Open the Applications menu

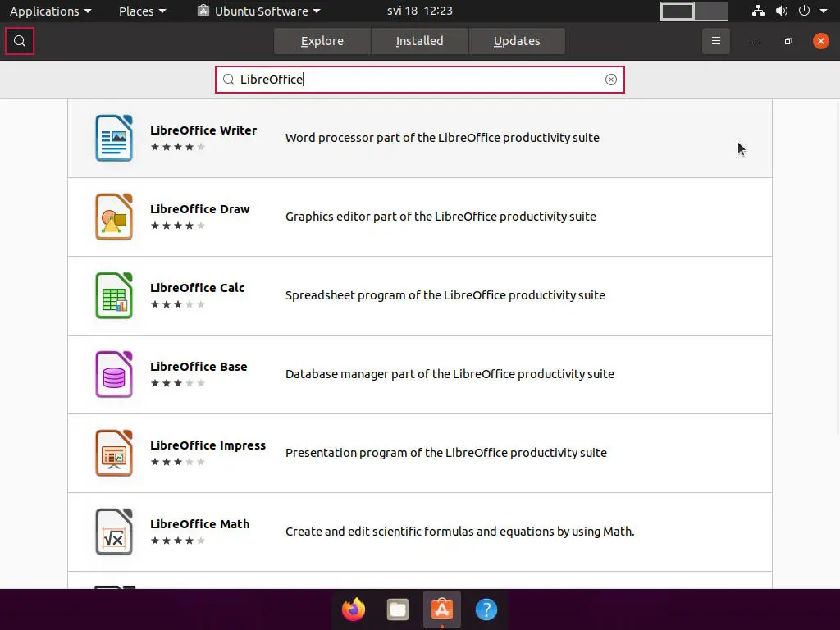(51, 11)
